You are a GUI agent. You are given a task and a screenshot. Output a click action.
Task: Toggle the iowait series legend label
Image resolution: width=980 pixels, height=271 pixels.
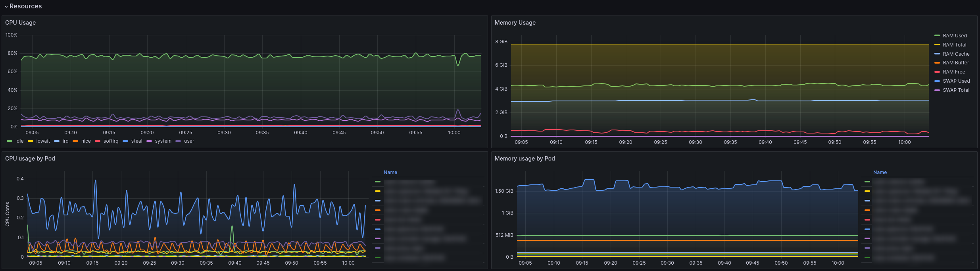[43, 141]
